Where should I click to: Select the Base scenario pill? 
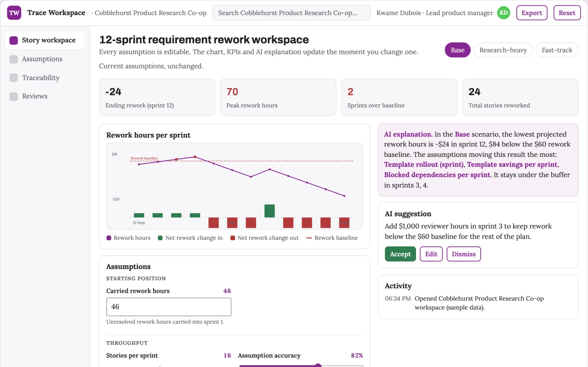[x=458, y=50]
